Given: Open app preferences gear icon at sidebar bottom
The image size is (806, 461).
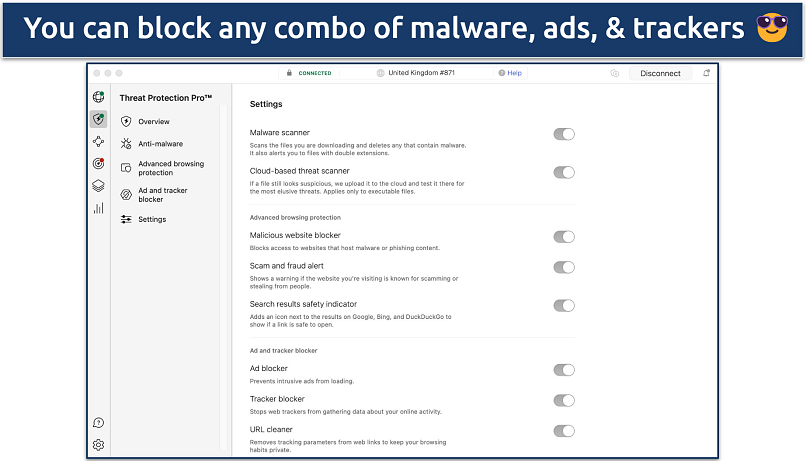Looking at the screenshot, I should pos(98,445).
